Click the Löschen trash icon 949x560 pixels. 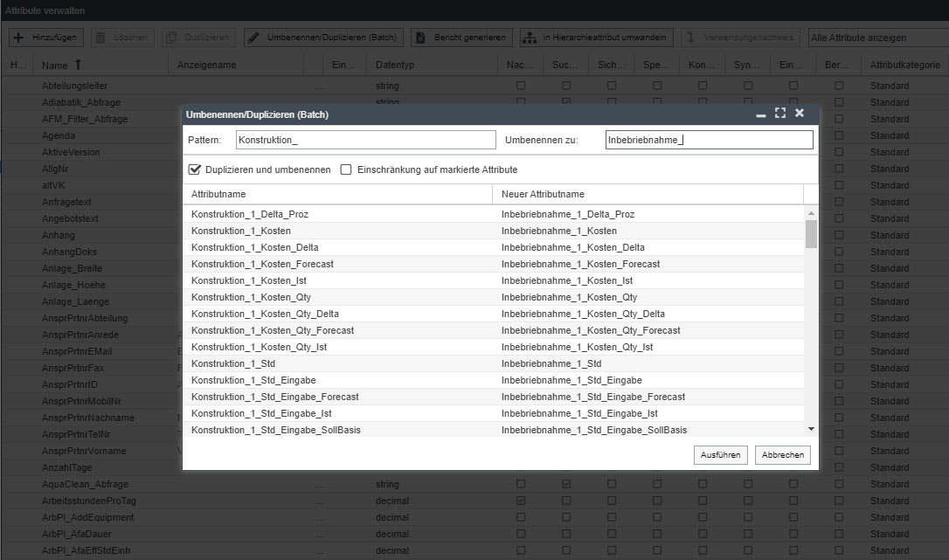point(101,38)
